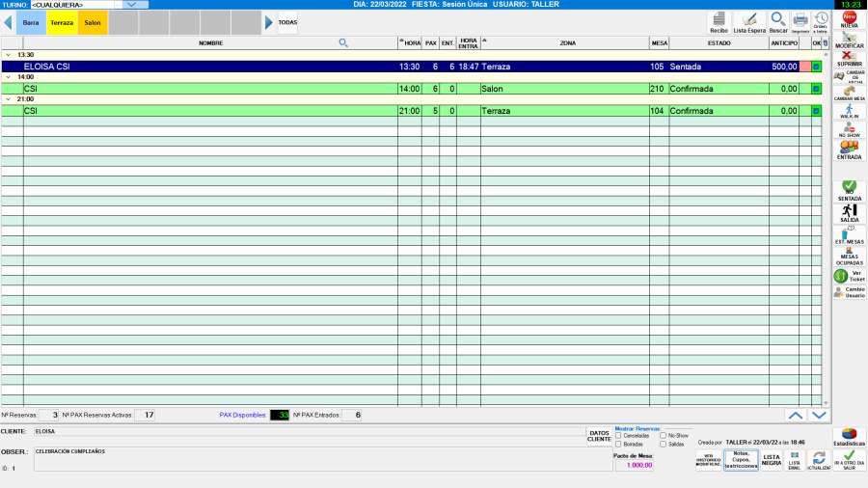Click the search magnifier in NOMBRE header
This screenshot has height=488, width=868.
(343, 42)
